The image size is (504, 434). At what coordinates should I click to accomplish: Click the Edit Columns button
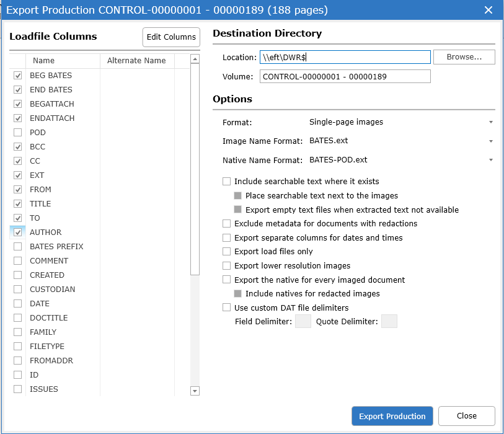tap(171, 37)
